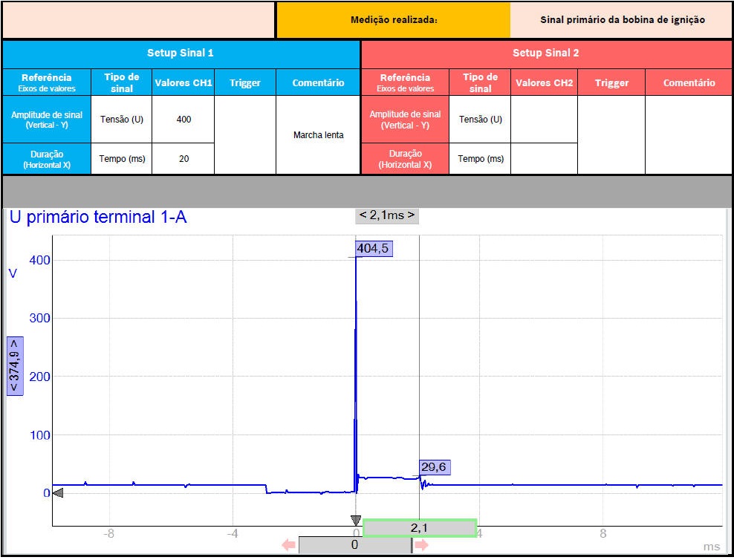This screenshot has height=560, width=734.
Task: Click the < 374,9 ^ vertical delta label
Action: [15, 366]
